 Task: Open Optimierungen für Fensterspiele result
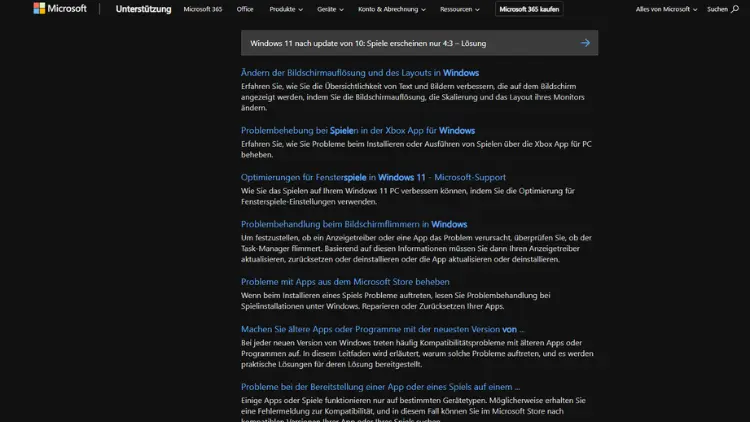click(373, 178)
